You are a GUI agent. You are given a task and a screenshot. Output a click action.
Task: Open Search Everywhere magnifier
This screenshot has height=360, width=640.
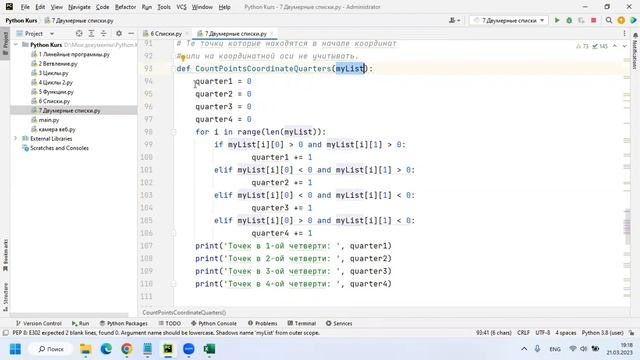(x=609, y=20)
